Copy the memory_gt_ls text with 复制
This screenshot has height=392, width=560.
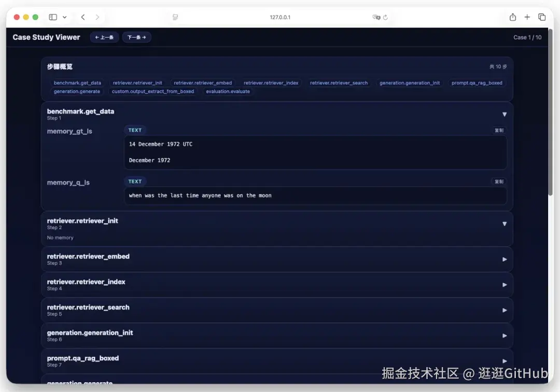[x=498, y=130]
